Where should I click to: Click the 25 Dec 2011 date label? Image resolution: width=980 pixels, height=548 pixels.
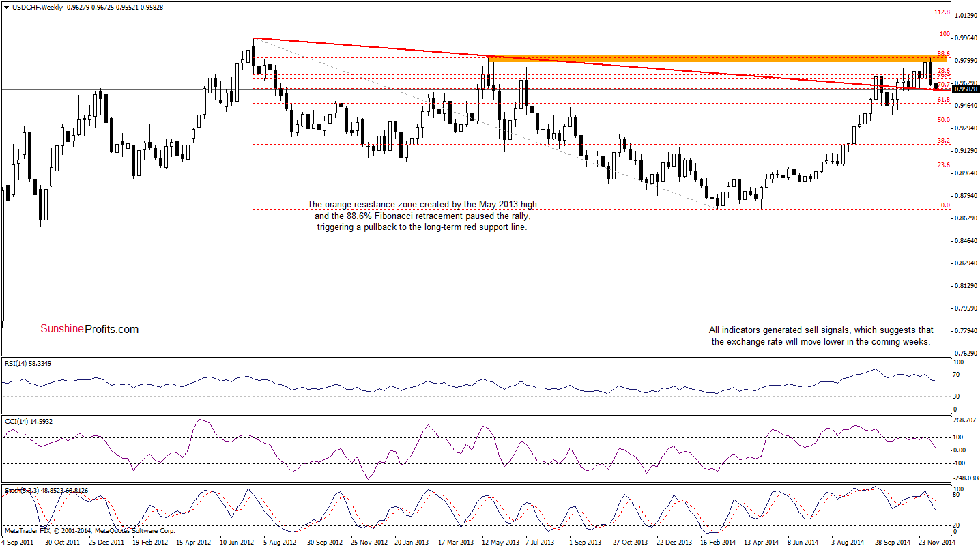[105, 542]
